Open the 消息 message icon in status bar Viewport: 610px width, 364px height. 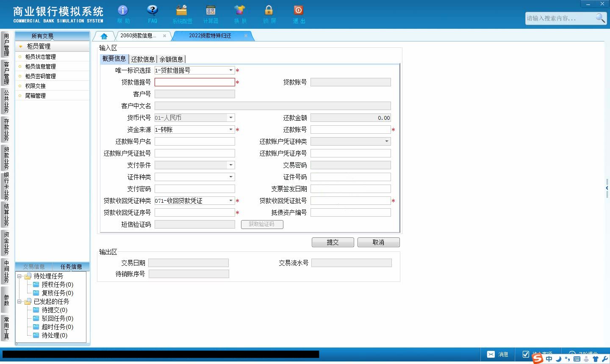coord(491,354)
